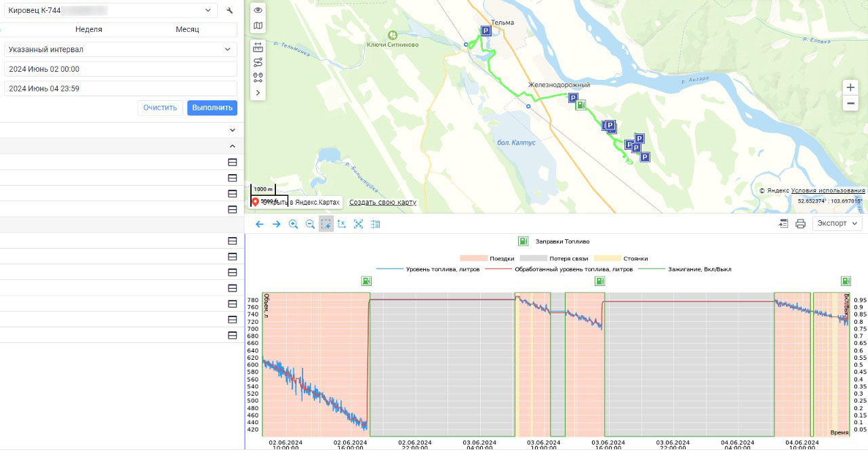
Task: Click the fit-to-screen expand chart icon
Action: click(x=359, y=224)
